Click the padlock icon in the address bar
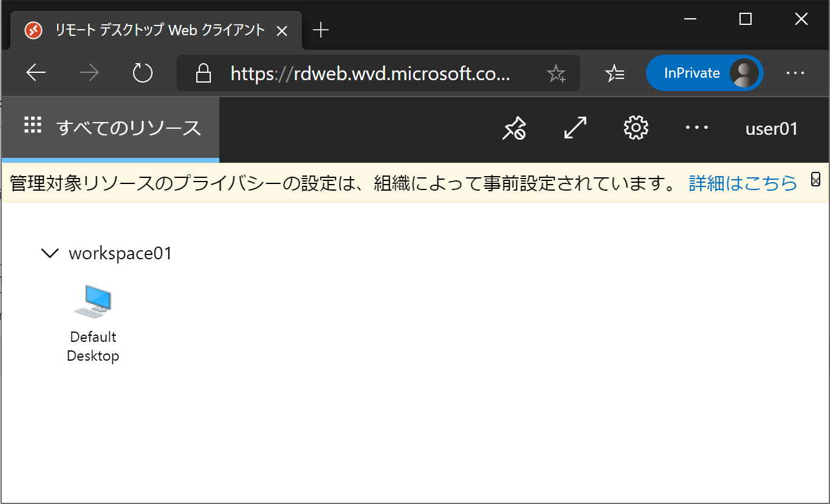The image size is (830, 504). (x=203, y=73)
